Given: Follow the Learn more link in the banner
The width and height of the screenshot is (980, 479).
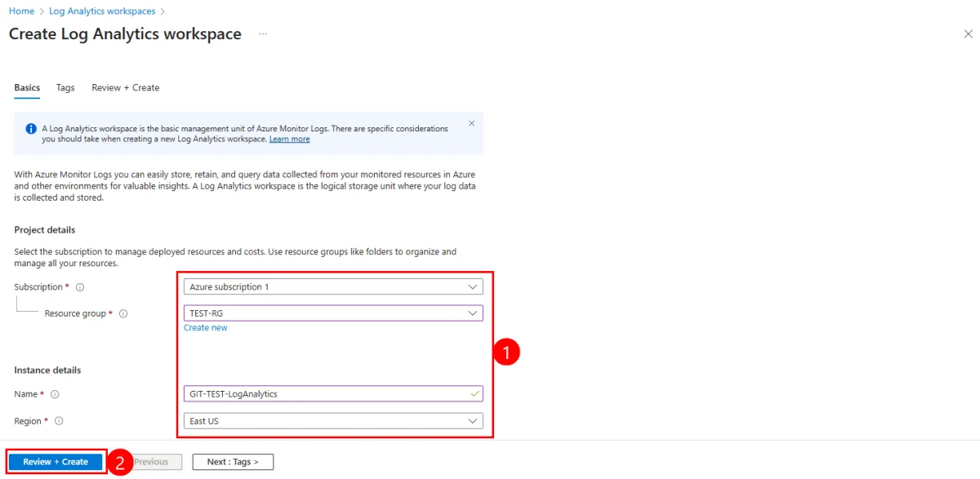Looking at the screenshot, I should 289,140.
